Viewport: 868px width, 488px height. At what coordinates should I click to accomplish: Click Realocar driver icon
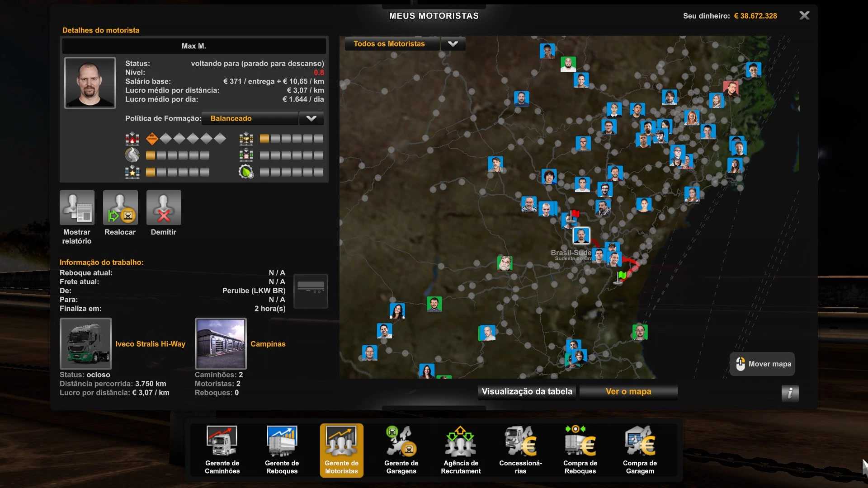click(120, 208)
